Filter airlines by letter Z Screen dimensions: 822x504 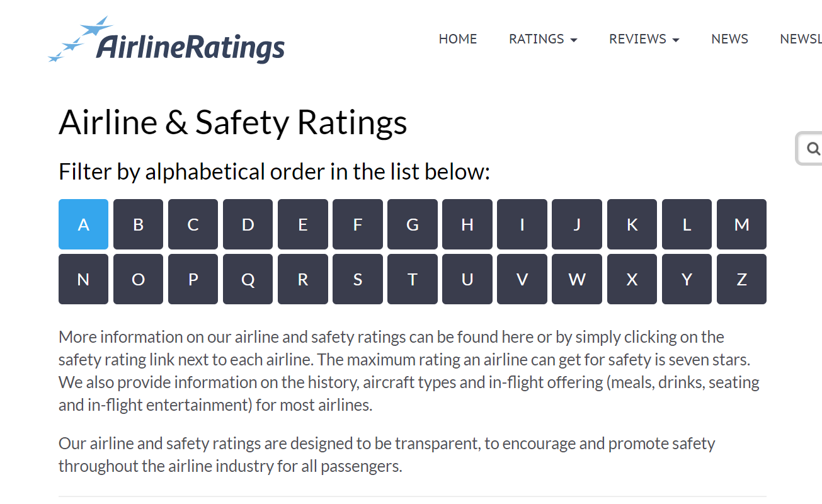741,278
